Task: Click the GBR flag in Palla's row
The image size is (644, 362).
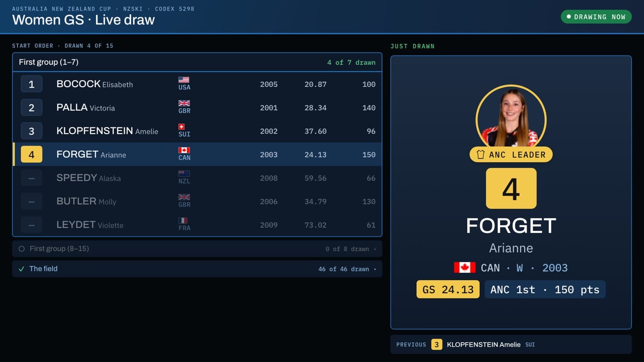Action: (x=184, y=103)
